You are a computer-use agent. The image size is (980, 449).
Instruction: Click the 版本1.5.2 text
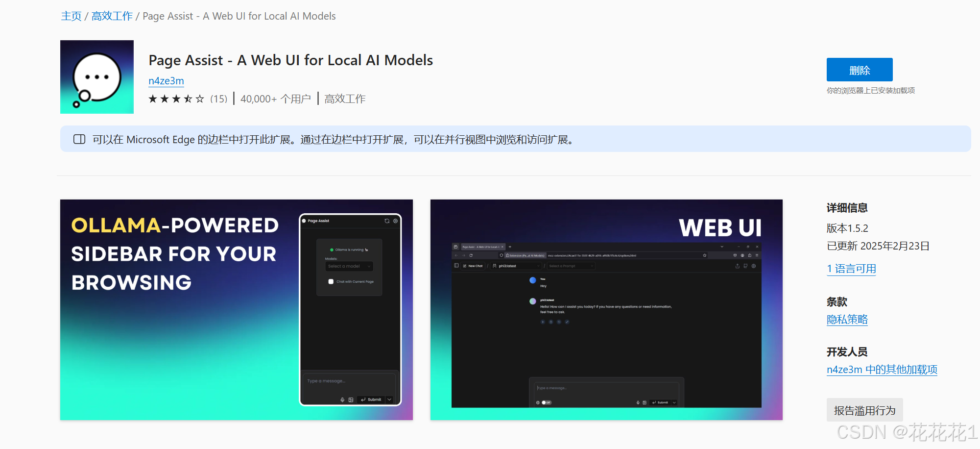(847, 228)
